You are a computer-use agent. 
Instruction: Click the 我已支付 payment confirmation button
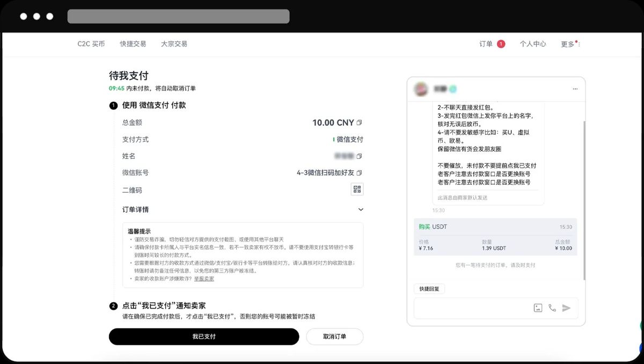[x=204, y=337]
